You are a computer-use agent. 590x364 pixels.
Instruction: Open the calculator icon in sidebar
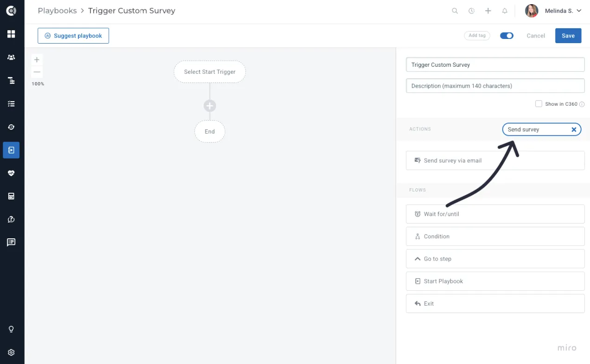pyautogui.click(x=11, y=196)
